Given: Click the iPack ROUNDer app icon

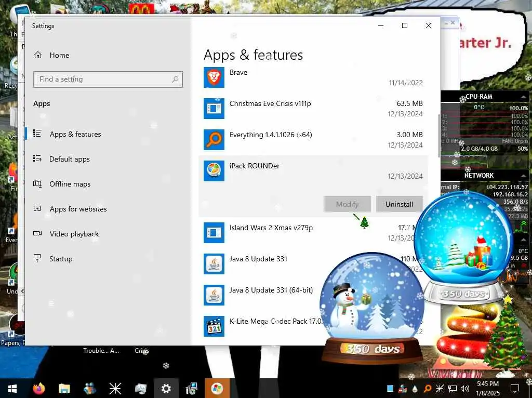Looking at the screenshot, I should pyautogui.click(x=214, y=171).
